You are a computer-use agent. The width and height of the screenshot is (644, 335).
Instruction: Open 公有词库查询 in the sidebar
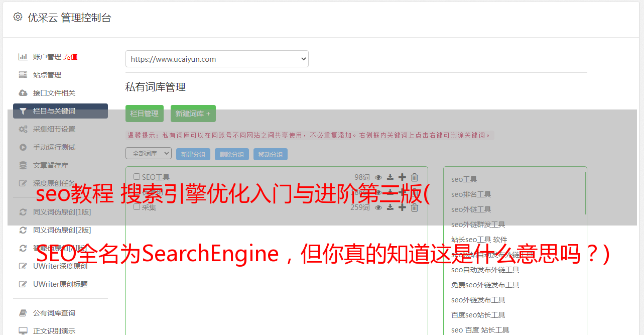click(x=54, y=313)
